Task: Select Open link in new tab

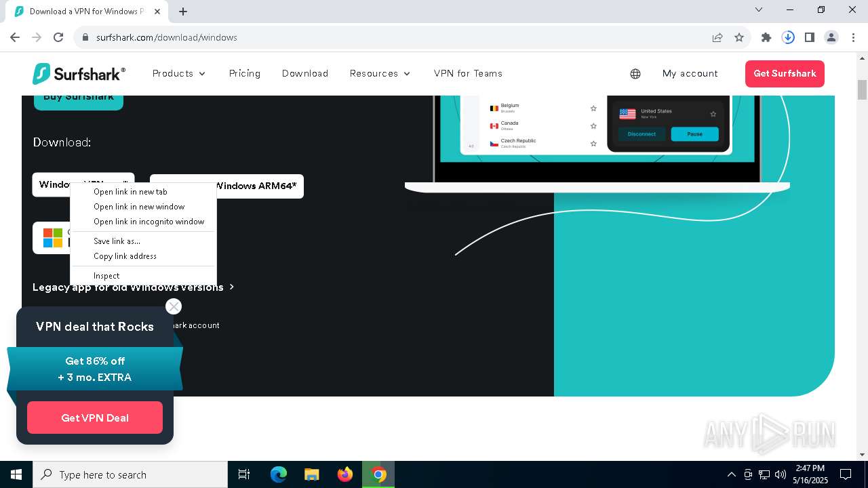Action: pyautogui.click(x=143, y=192)
